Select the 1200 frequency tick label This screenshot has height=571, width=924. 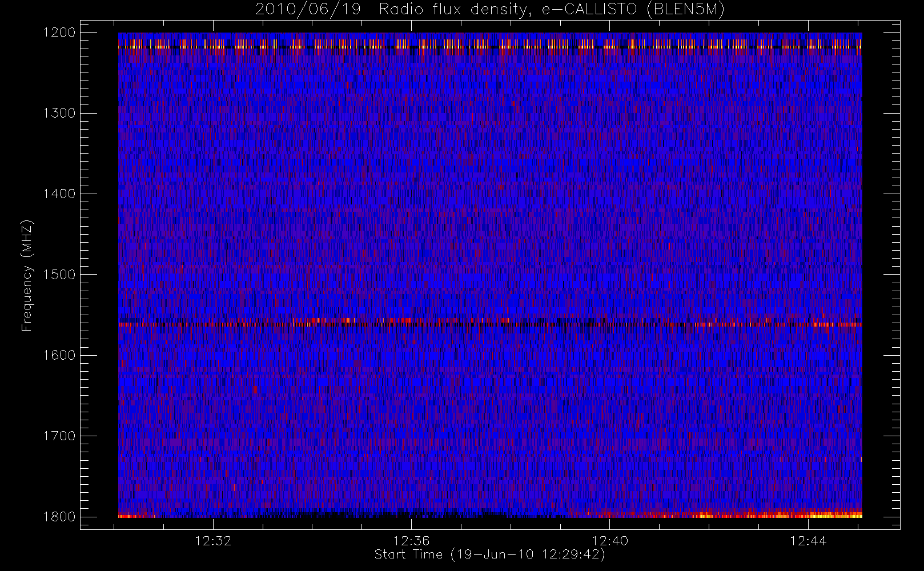tap(59, 33)
